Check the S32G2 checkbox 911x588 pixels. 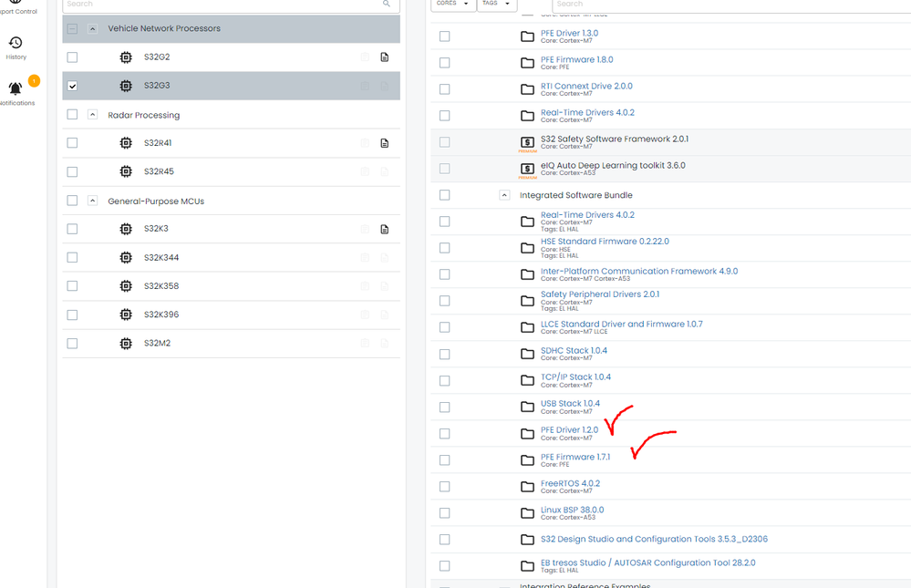72,57
